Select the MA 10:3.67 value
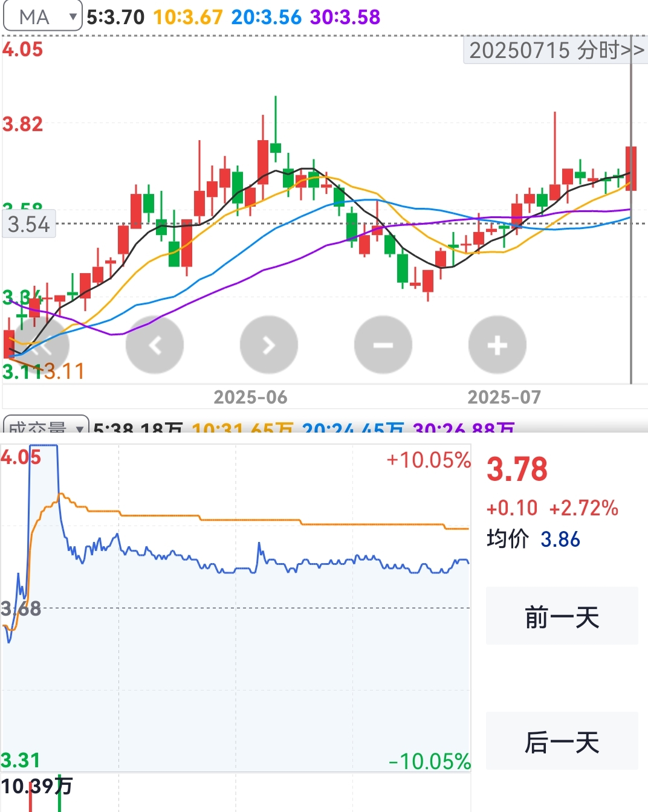Image resolution: width=648 pixels, height=812 pixels. pos(188,17)
